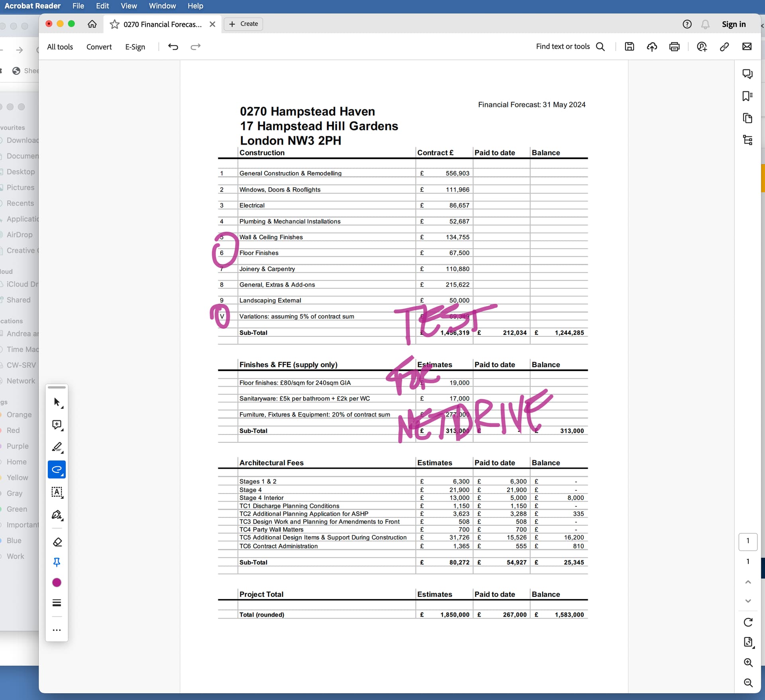Star the 0270 Financial Forecast document
This screenshot has width=765, height=700.
click(114, 24)
